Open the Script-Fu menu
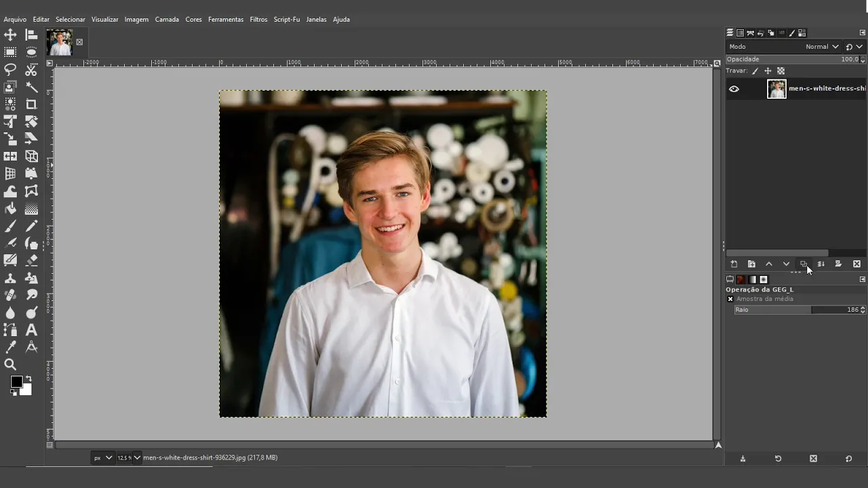868x488 pixels. (x=287, y=20)
